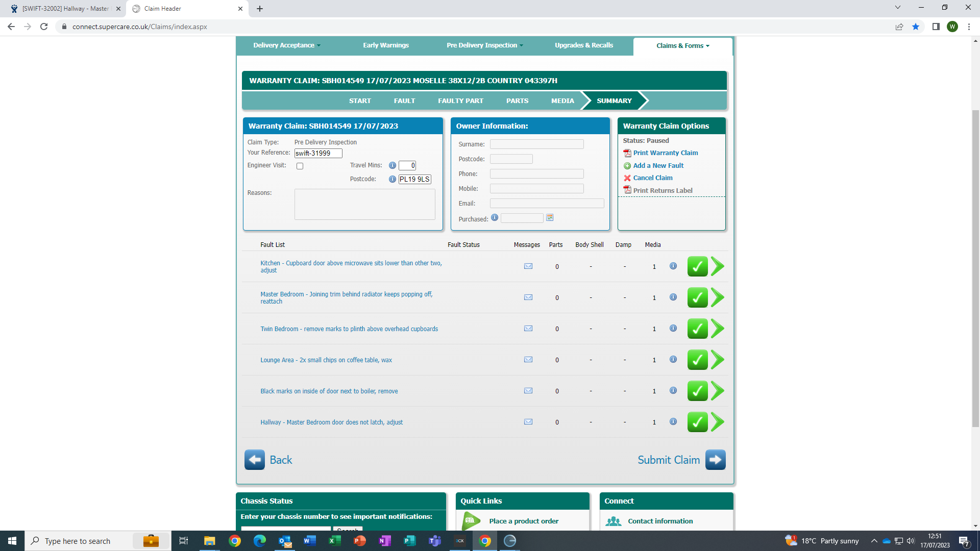This screenshot has width=980, height=551.
Task: Open the Purchased date calendar picker
Action: [x=550, y=218]
